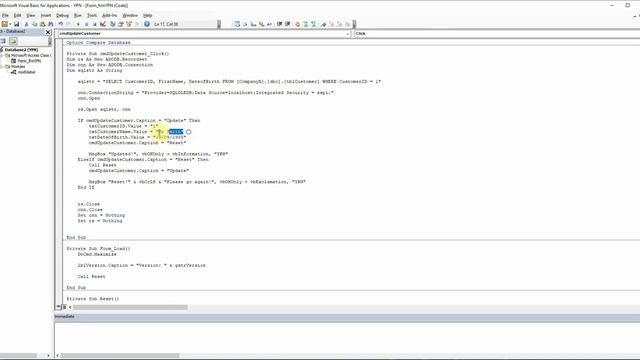640x360 pixels.
Task: Click the code window horizontal scrollbar thumb
Action: click(x=130, y=307)
